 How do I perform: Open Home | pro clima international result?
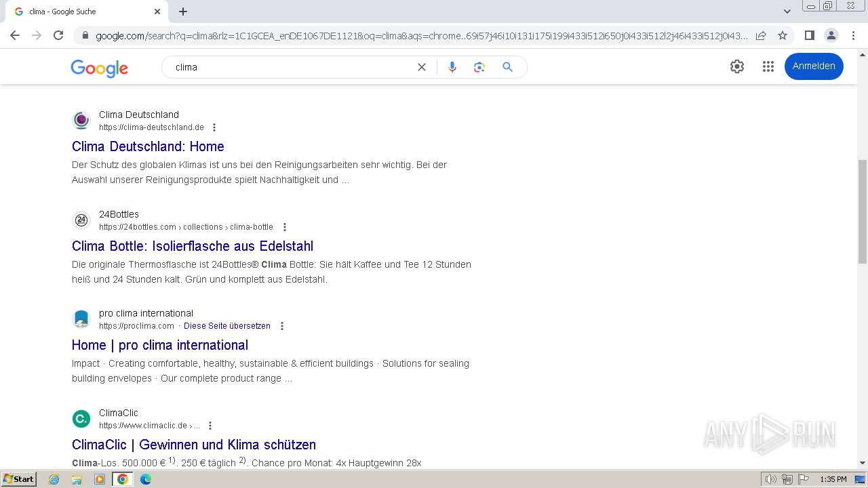point(160,345)
